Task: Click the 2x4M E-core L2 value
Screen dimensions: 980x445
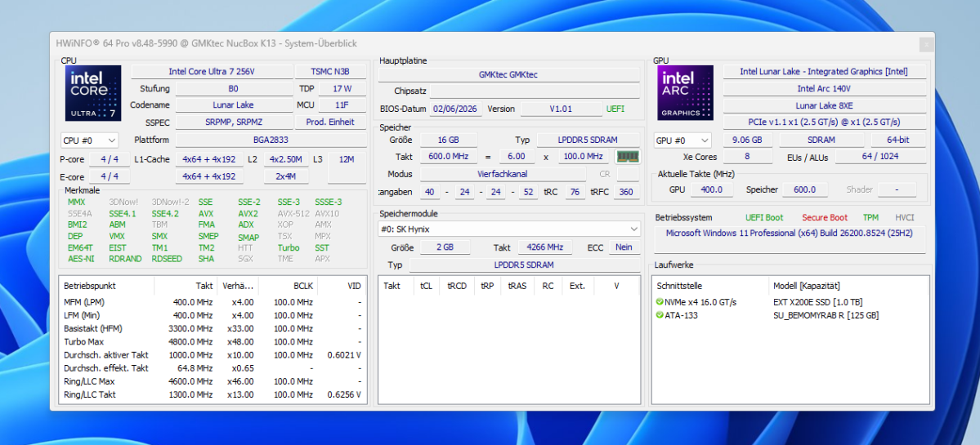Action: point(286,176)
